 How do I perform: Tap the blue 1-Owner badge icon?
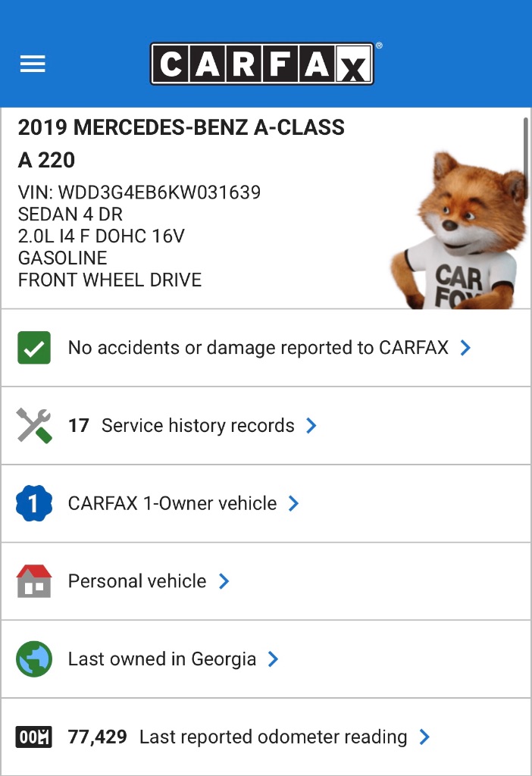pos(33,503)
